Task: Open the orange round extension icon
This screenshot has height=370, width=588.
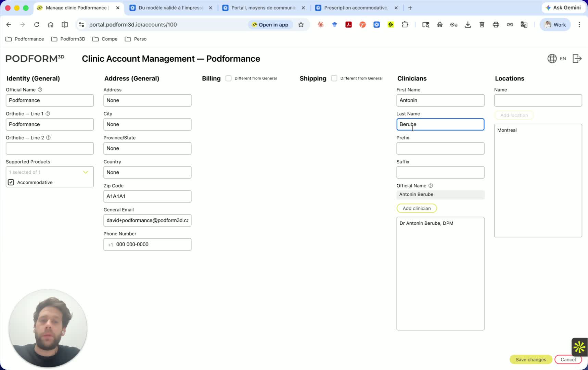Action: [x=363, y=25]
